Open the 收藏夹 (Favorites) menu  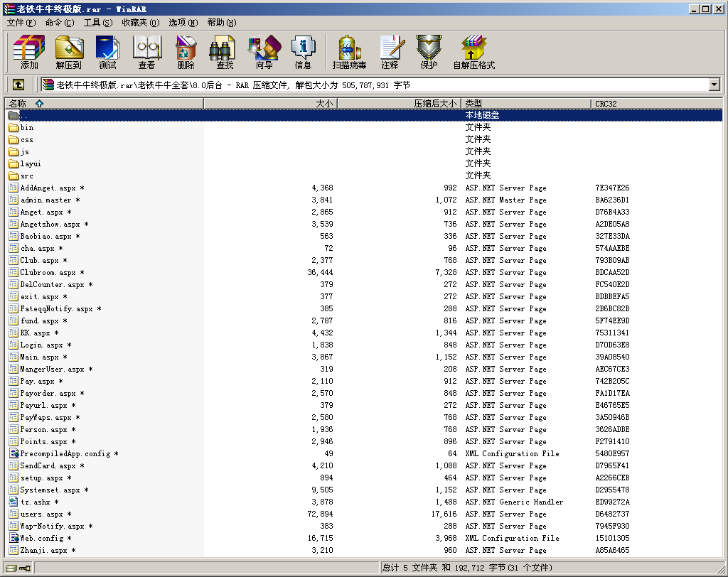[x=139, y=23]
